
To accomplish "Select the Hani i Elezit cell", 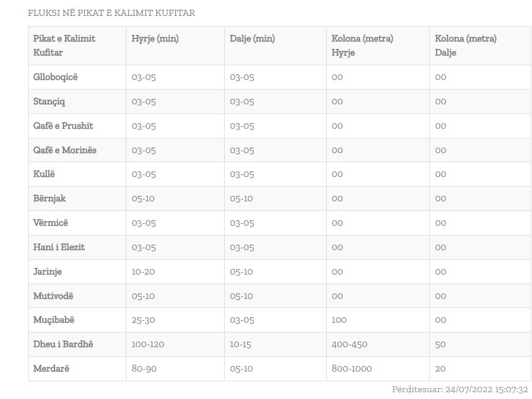I will click(x=59, y=247).
